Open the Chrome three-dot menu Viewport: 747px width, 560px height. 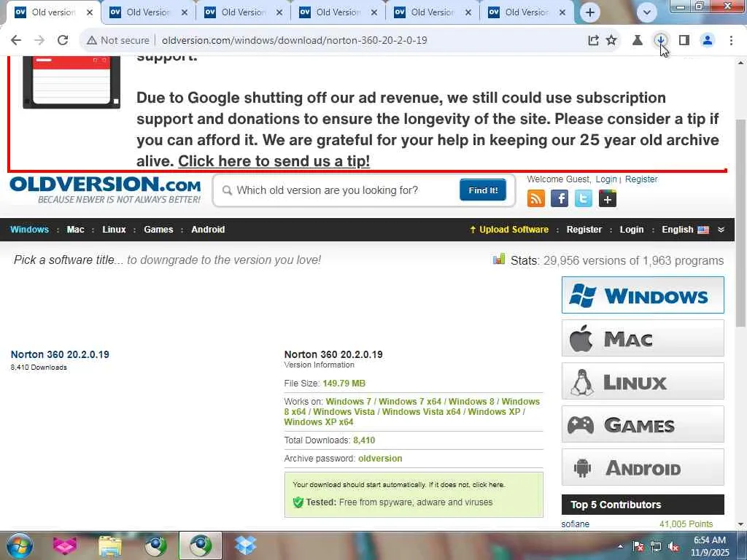pos(731,41)
